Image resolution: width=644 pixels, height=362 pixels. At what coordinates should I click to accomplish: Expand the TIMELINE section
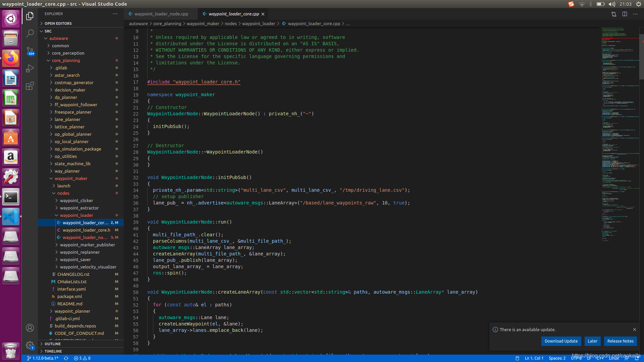pyautogui.click(x=53, y=351)
